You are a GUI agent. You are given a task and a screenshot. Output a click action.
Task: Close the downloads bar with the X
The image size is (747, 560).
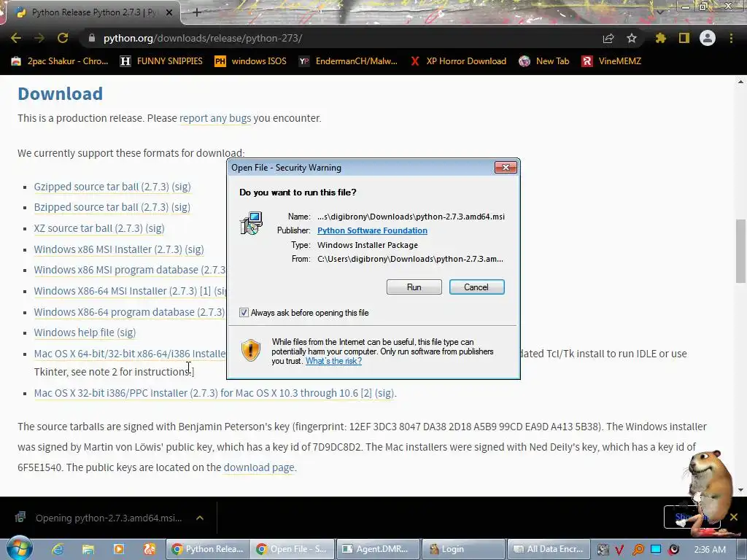734,517
